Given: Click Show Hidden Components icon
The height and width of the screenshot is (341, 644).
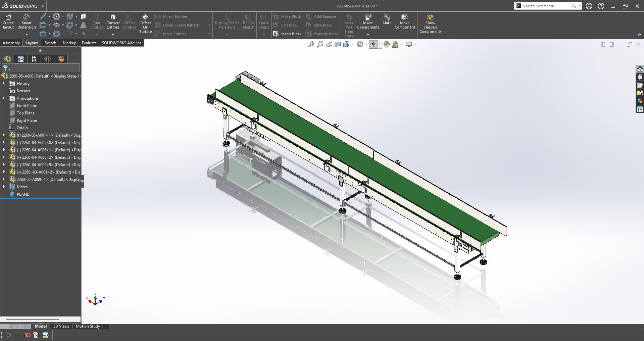Looking at the screenshot, I should tap(430, 23).
